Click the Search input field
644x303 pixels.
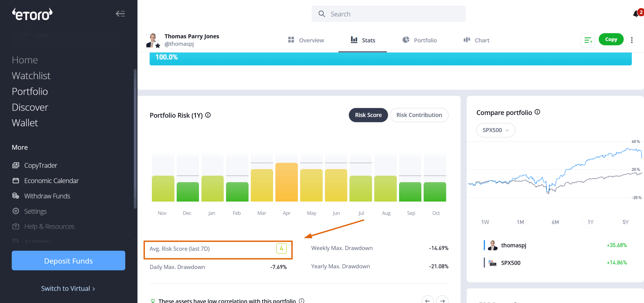388,14
